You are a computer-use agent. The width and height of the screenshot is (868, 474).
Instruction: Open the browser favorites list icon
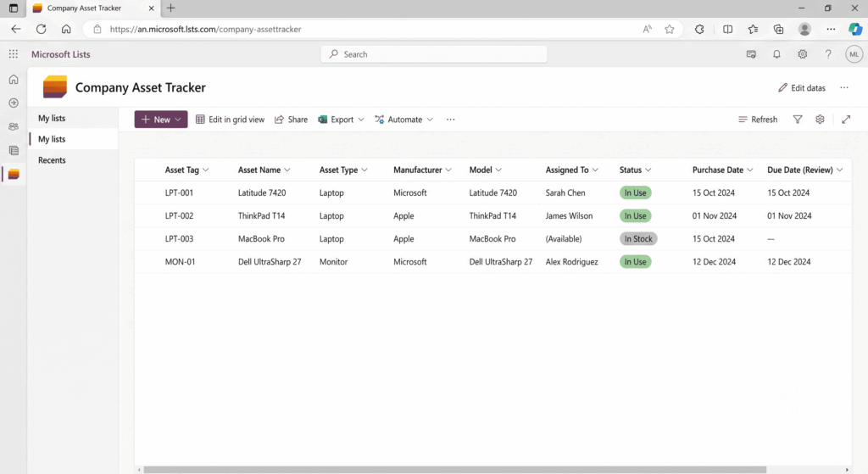click(753, 30)
